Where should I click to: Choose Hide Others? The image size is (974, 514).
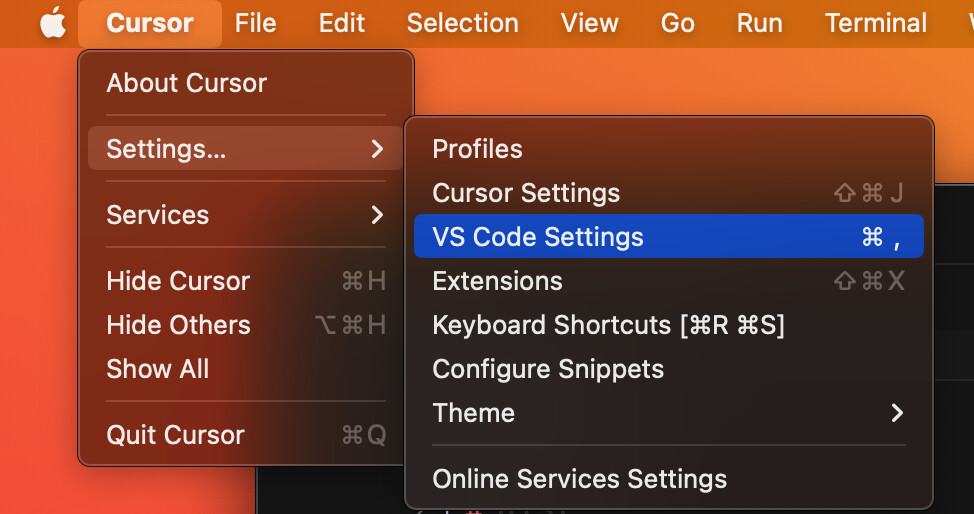click(178, 325)
